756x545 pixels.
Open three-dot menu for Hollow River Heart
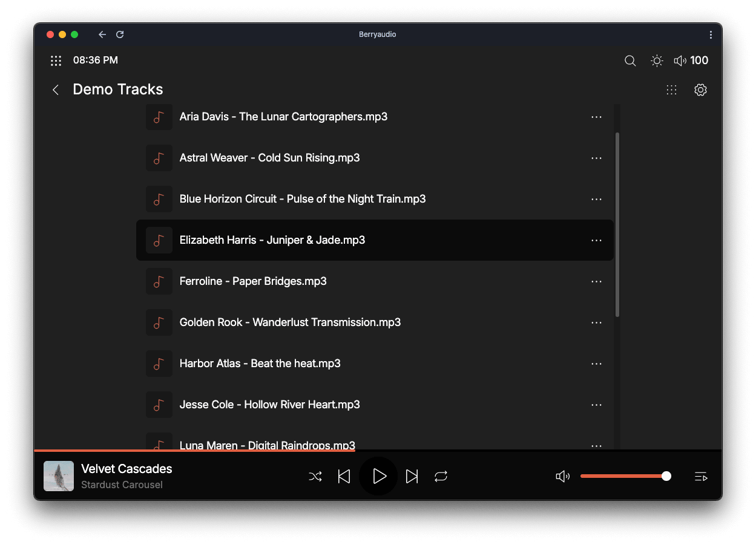(596, 405)
